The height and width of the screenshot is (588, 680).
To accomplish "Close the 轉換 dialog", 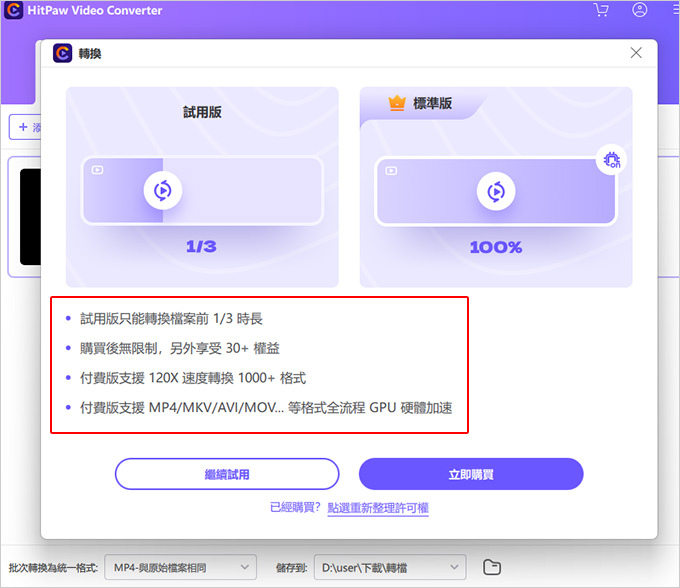I will pos(636,53).
